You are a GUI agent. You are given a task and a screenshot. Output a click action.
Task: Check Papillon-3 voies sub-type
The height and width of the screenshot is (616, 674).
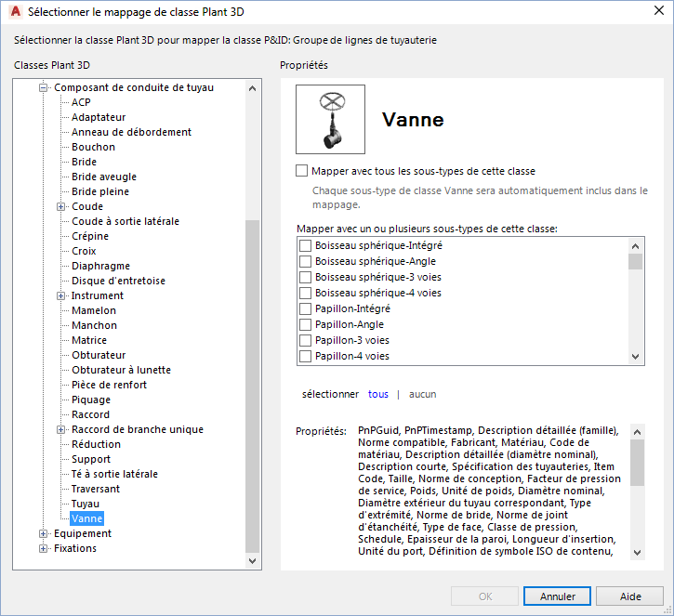[305, 340]
